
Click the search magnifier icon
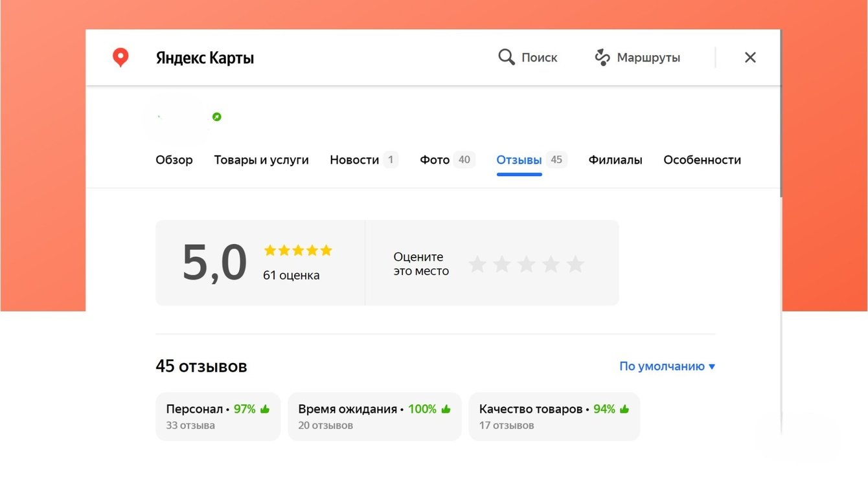tap(506, 57)
